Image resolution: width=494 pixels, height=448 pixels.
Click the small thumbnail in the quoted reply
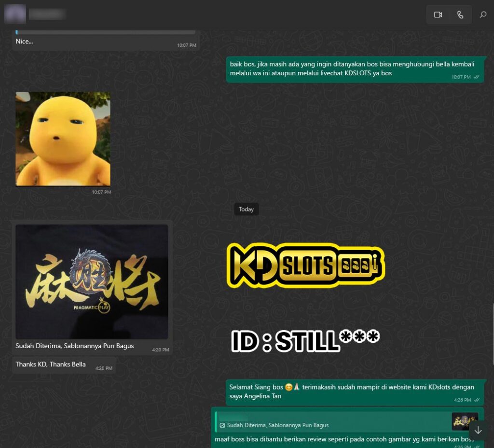coord(465,421)
